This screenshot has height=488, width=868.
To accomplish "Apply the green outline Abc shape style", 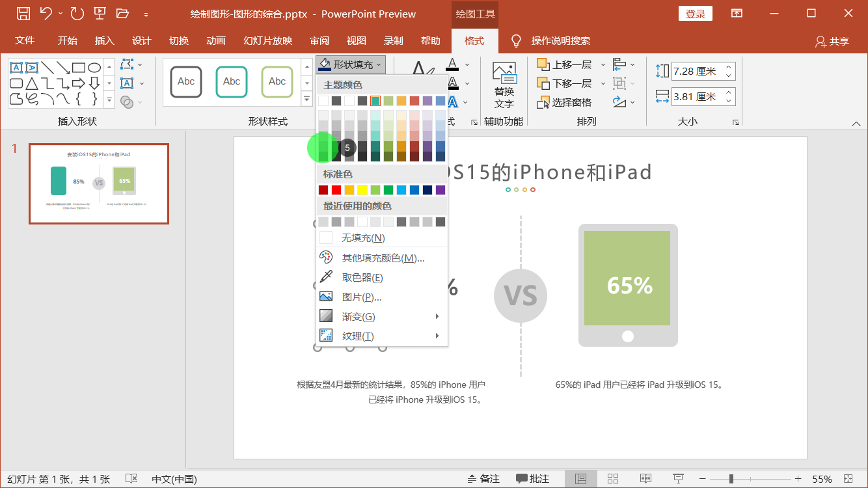I will click(277, 82).
